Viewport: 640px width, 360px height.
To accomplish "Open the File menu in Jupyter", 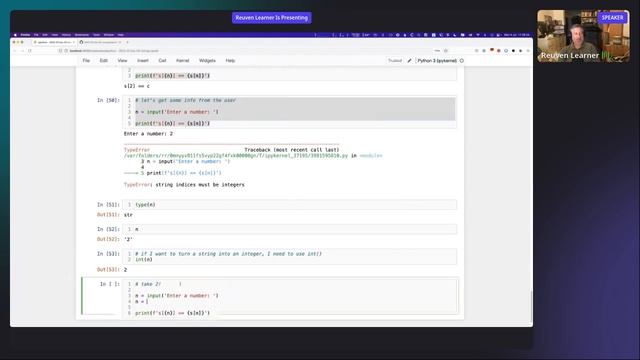I will click(x=86, y=60).
